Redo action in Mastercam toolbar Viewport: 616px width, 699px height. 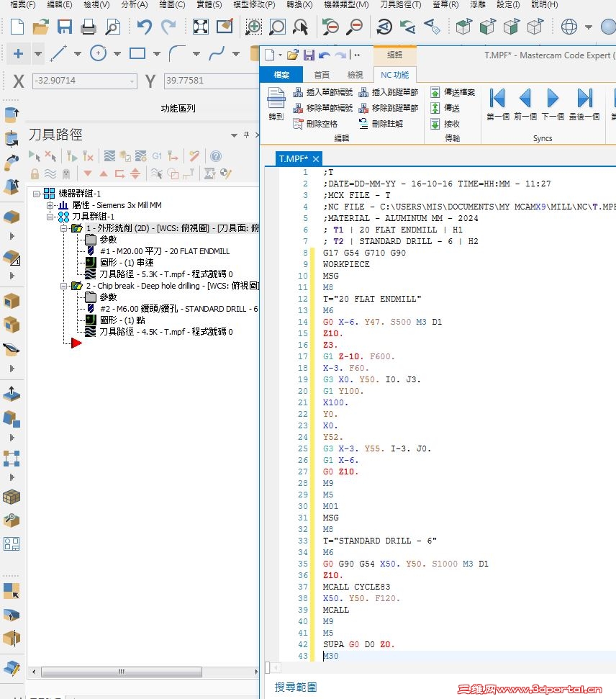pyautogui.click(x=168, y=27)
